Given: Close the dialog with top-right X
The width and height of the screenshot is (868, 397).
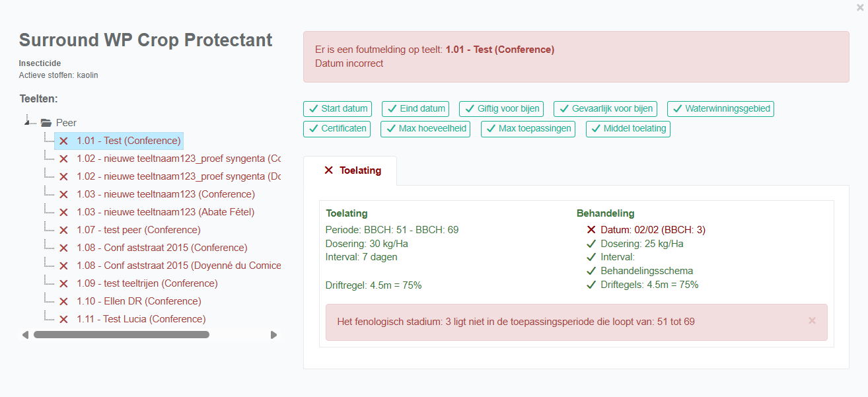Looking at the screenshot, I should 859,7.
